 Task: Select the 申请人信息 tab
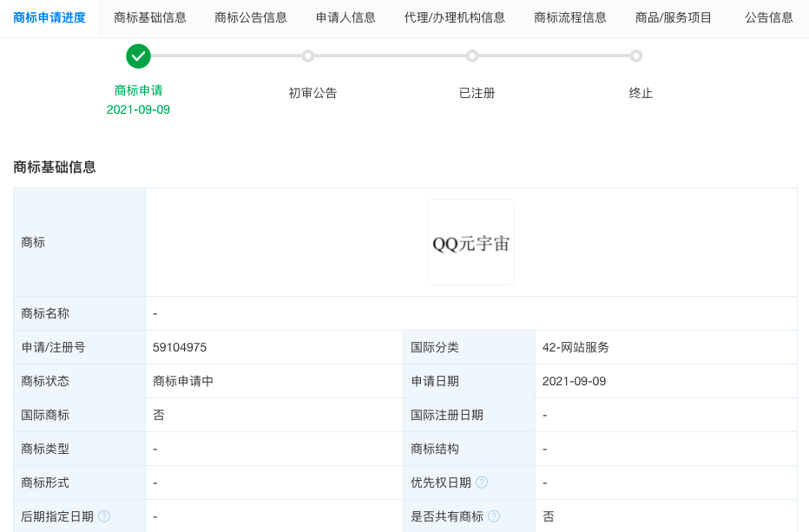345,18
